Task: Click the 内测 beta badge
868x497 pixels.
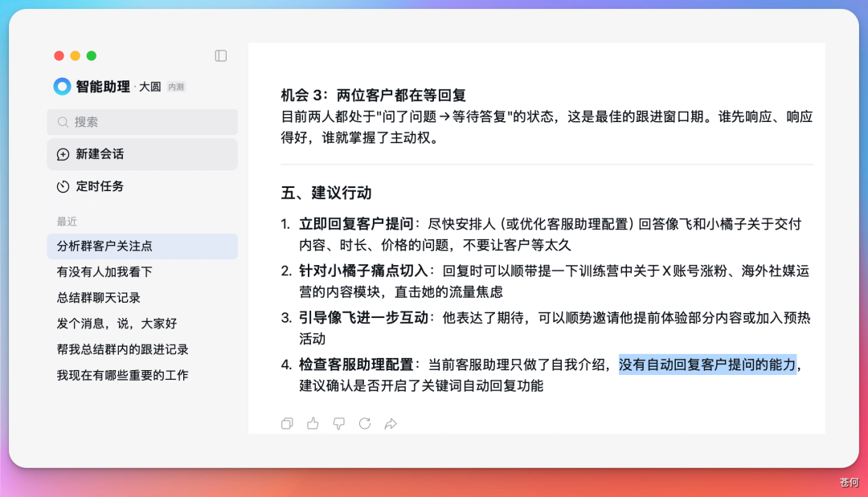Action: pos(176,87)
